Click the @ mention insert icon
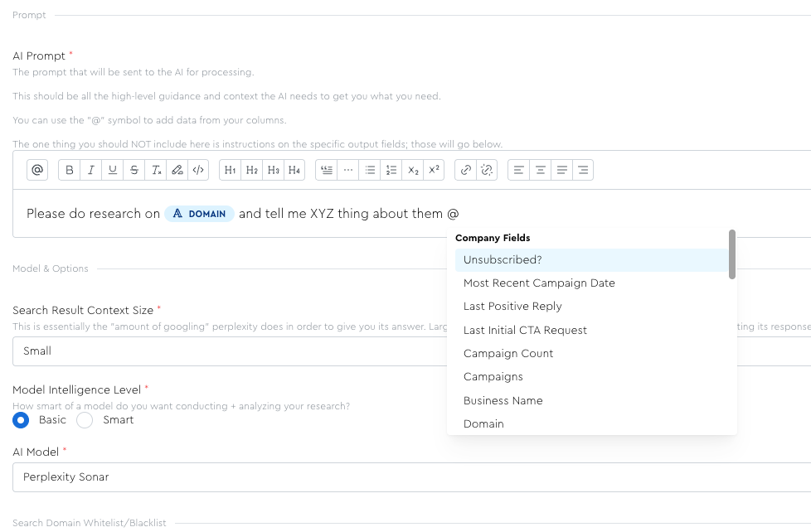Screen dimensions: 811x532 pyautogui.click(x=37, y=170)
